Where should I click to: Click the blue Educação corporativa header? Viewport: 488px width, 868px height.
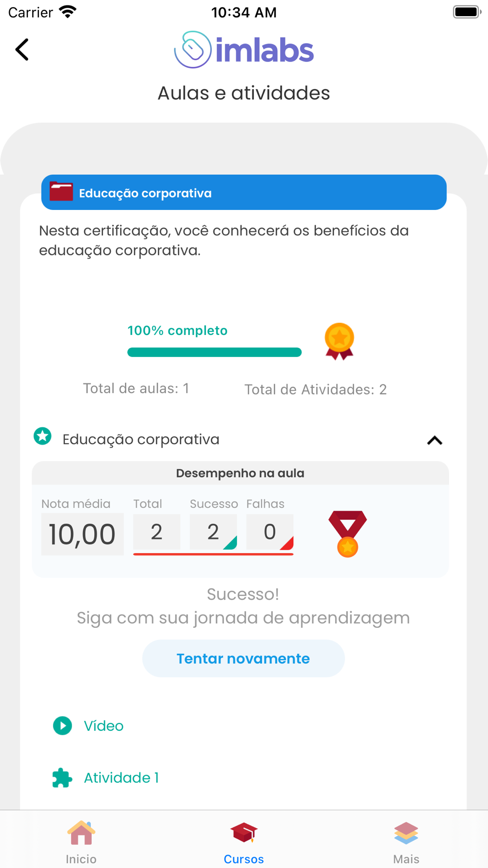pos(244,193)
